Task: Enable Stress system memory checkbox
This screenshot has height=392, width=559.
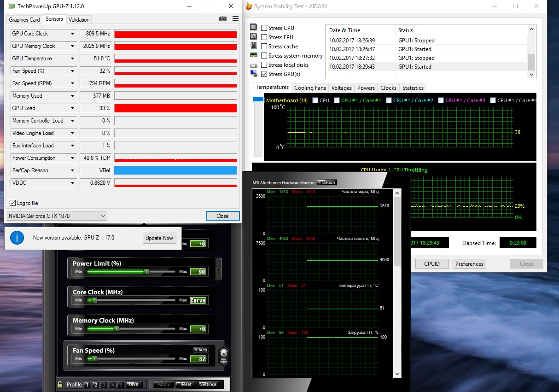Action: (x=264, y=55)
